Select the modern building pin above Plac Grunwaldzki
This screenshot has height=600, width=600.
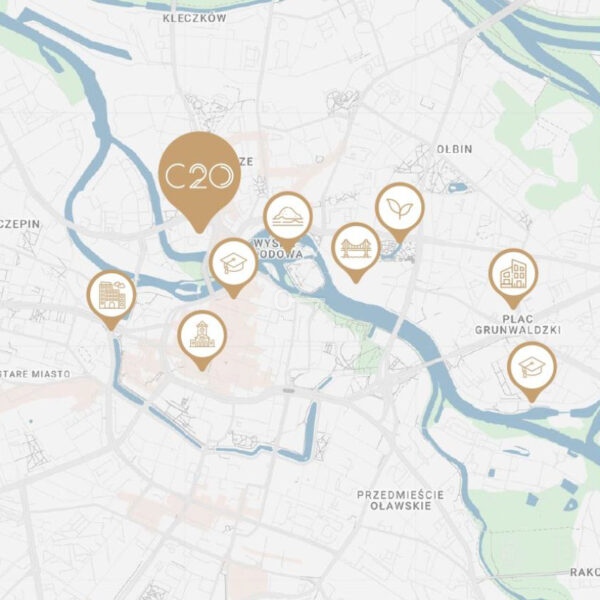(513, 277)
